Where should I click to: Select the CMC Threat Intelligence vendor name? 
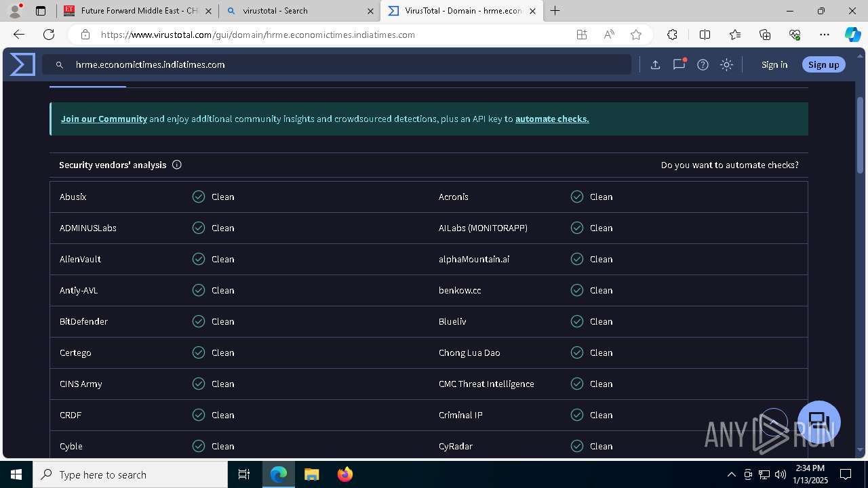tap(486, 384)
